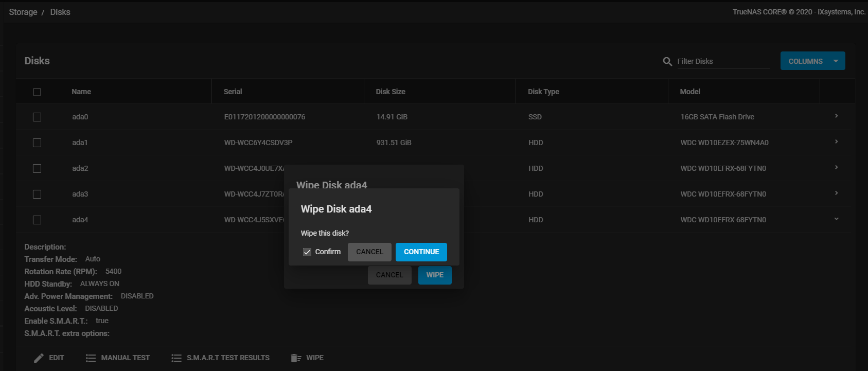Viewport: 868px width, 371px height.
Task: Toggle the Confirm checkbox in dialog
Action: (307, 252)
